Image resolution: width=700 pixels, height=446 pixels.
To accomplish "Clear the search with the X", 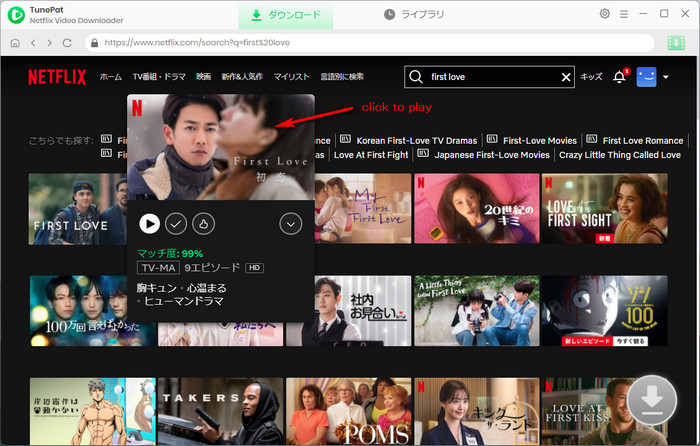I will coord(566,77).
